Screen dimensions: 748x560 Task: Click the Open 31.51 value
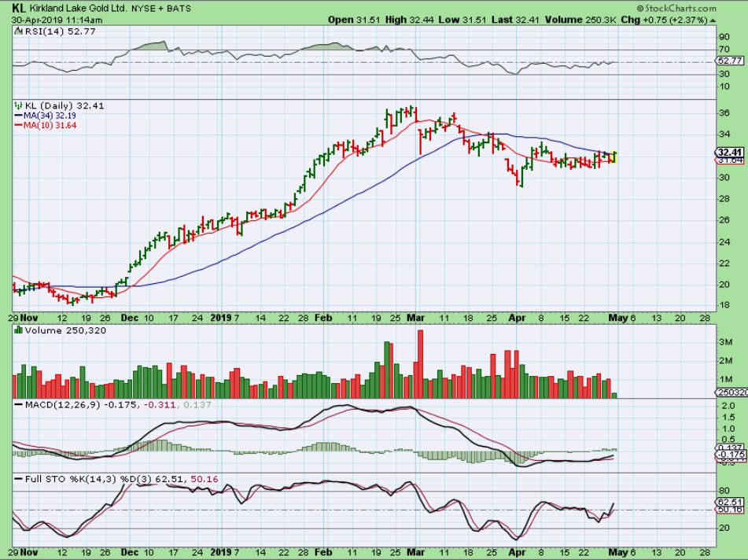point(355,20)
